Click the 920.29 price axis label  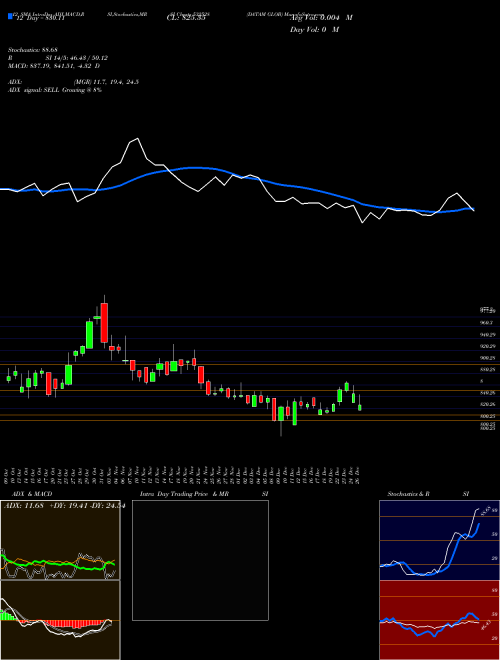pos(487,346)
